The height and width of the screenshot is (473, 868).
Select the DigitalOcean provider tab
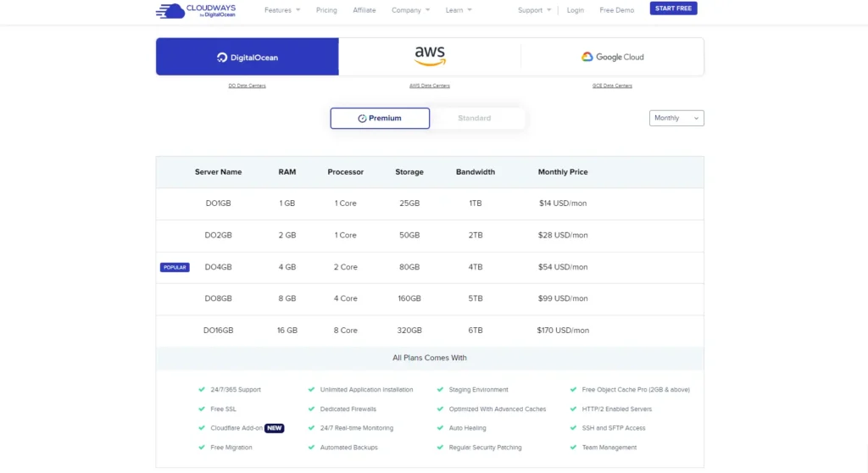coord(247,57)
